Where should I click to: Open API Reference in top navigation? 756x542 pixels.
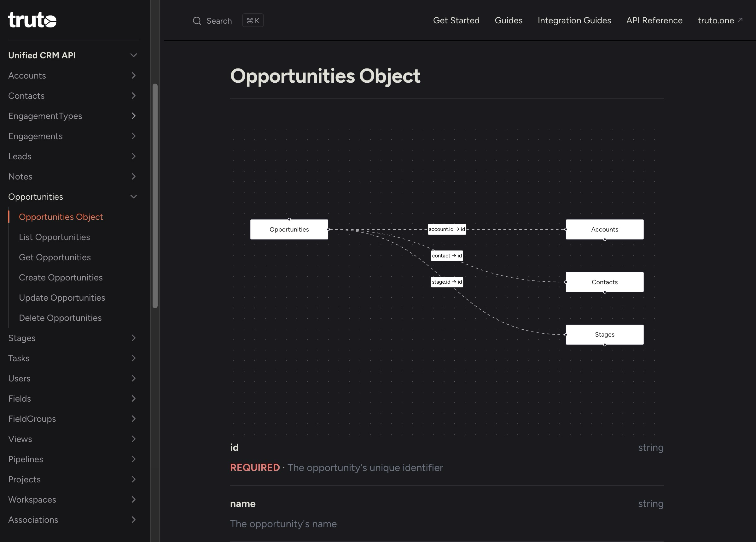pos(654,20)
